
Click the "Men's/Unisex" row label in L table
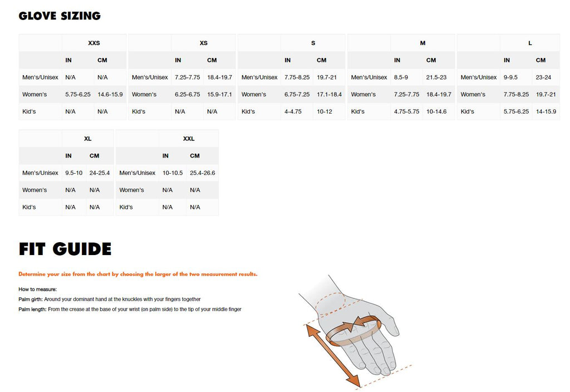[x=478, y=77]
